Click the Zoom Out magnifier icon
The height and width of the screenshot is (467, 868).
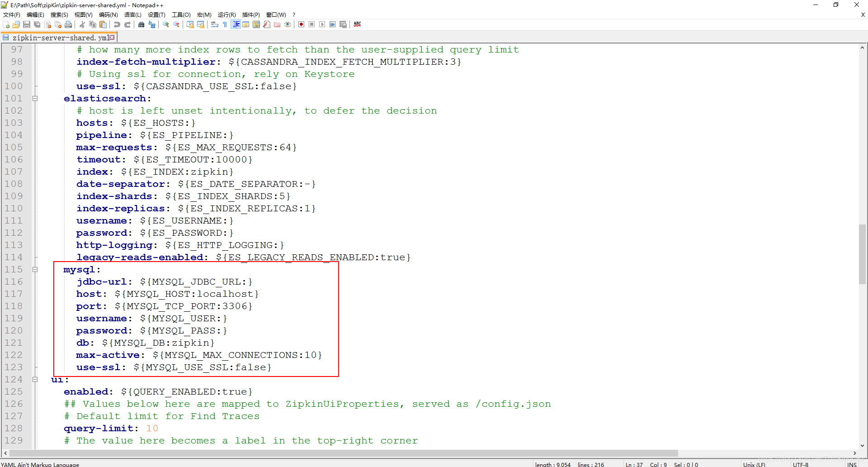[x=176, y=24]
